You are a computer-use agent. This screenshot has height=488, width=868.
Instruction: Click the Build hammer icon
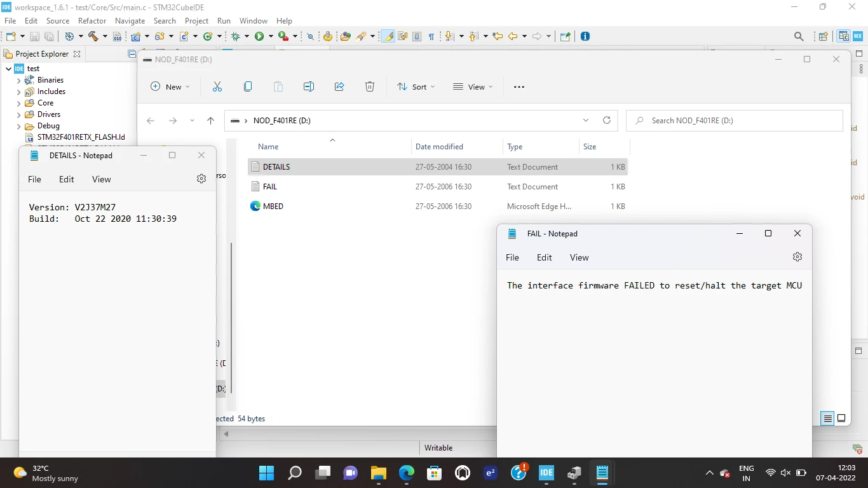93,36
